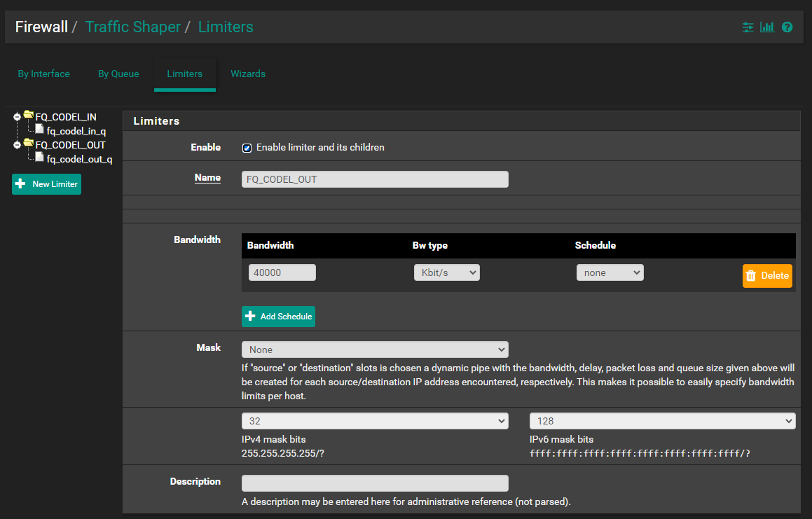Switch to the Wizards tab
Image resolution: width=812 pixels, height=519 pixels.
248,74
